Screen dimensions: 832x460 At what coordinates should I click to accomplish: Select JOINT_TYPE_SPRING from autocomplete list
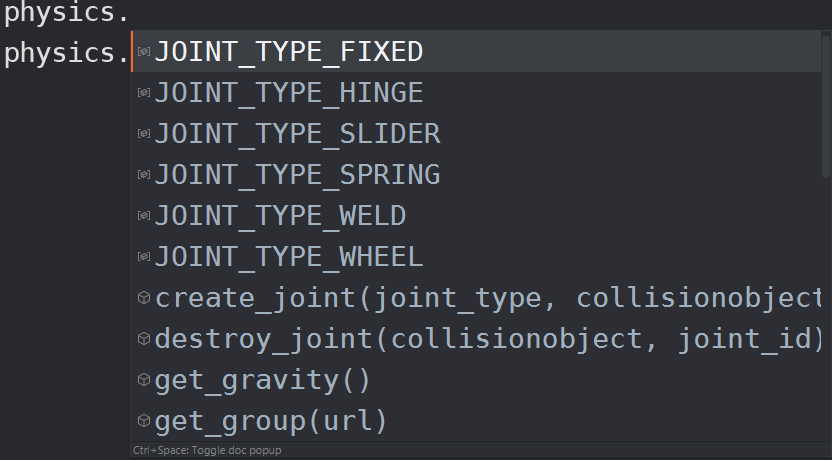pyautogui.click(x=476, y=175)
